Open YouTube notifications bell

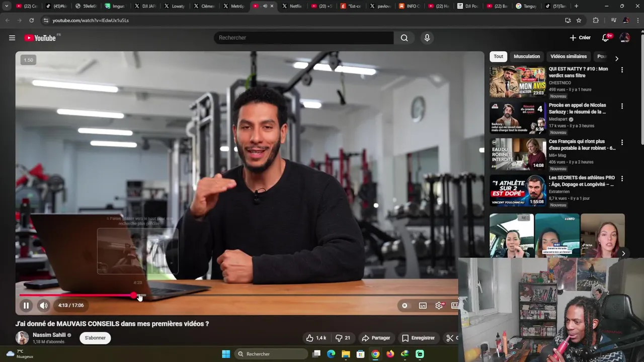[606, 38]
